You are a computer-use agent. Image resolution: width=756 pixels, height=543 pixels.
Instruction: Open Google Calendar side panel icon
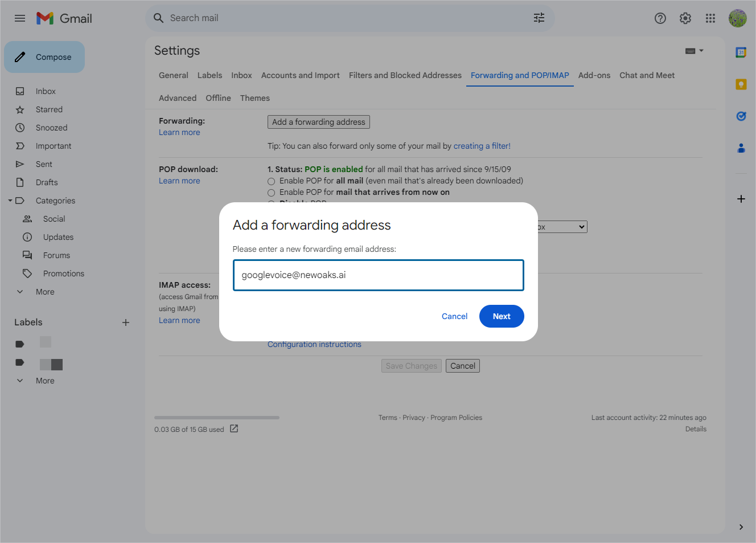[x=741, y=52]
